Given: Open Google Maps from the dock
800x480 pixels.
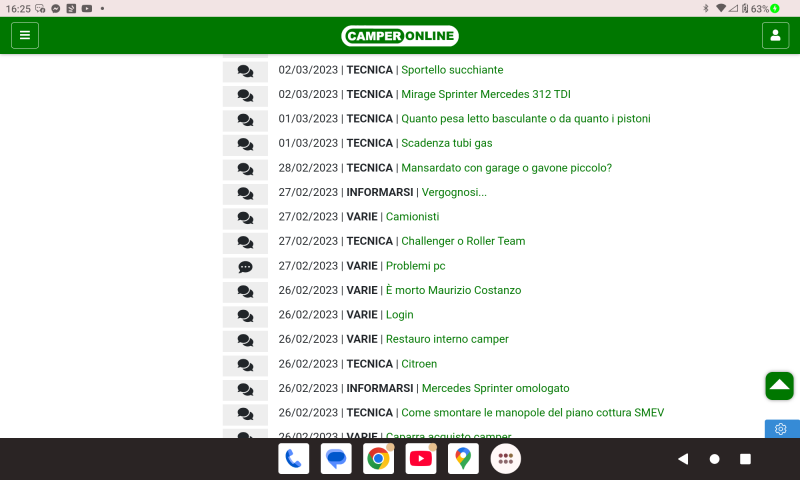Looking at the screenshot, I should click(x=463, y=459).
